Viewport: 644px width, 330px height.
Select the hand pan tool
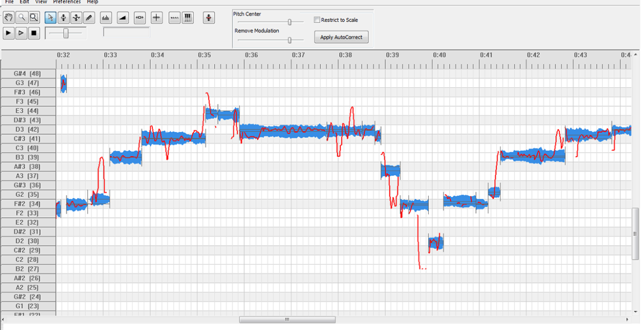[8, 18]
